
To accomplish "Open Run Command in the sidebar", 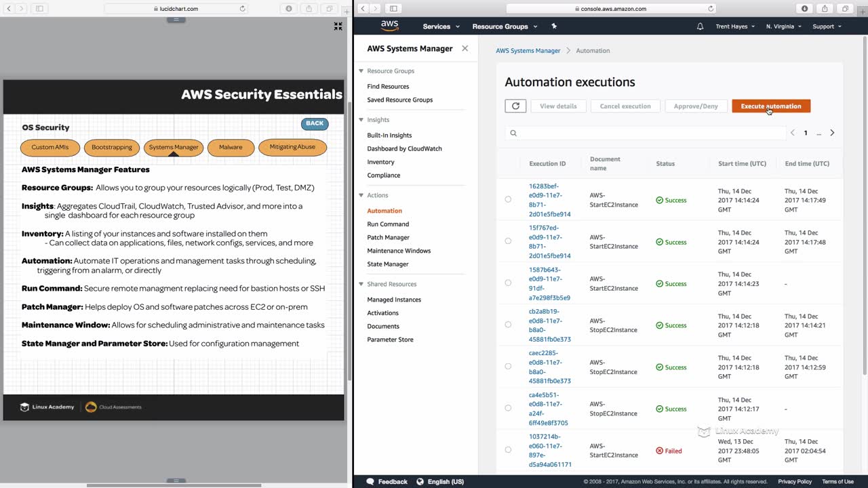I will (x=388, y=224).
